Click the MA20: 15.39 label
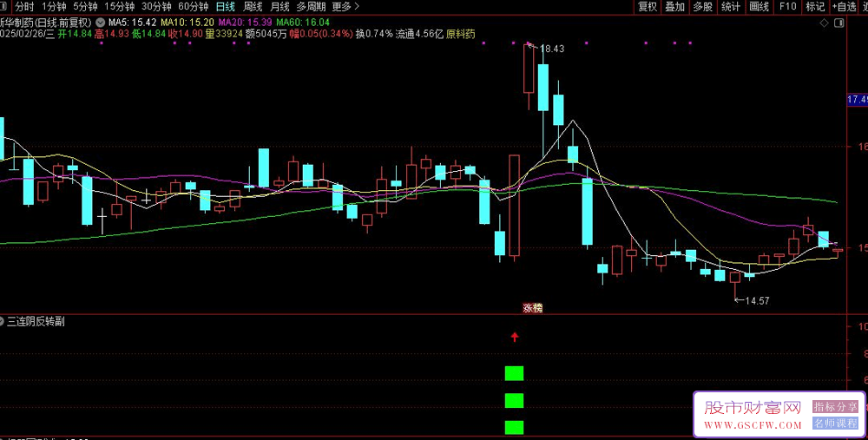This screenshot has width=868, height=440. (246, 23)
